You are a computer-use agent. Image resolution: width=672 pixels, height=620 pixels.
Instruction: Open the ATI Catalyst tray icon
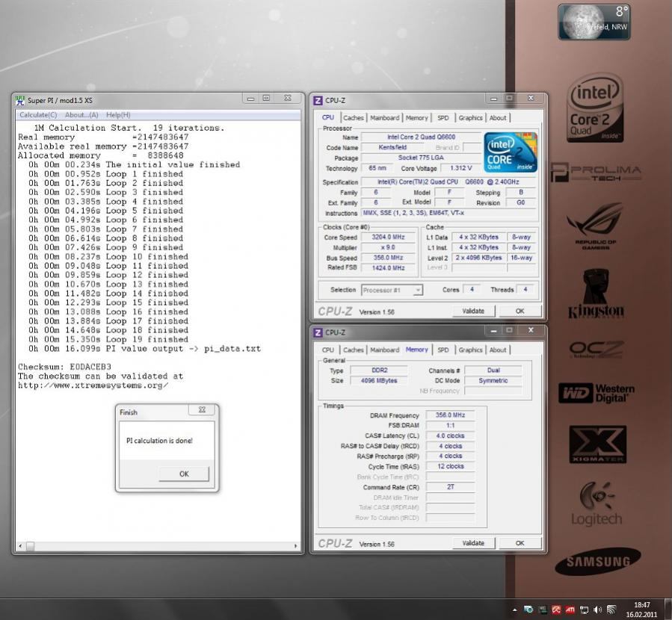570,610
